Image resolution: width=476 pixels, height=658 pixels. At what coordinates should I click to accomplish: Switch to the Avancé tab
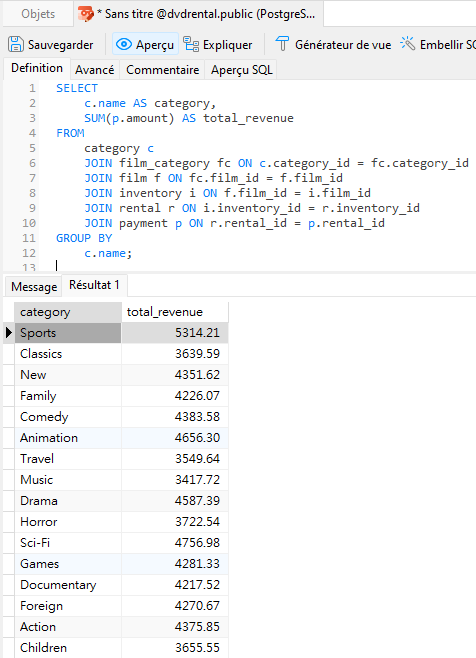click(94, 70)
